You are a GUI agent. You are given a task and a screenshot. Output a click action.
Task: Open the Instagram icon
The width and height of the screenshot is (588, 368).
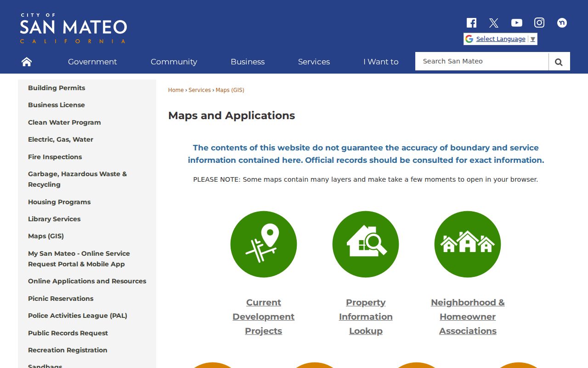(539, 23)
